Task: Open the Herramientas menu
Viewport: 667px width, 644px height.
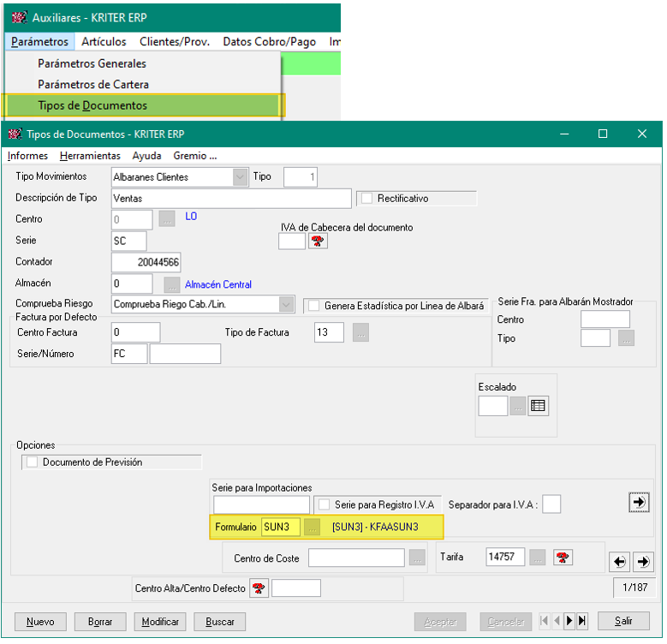Action: pos(90,156)
